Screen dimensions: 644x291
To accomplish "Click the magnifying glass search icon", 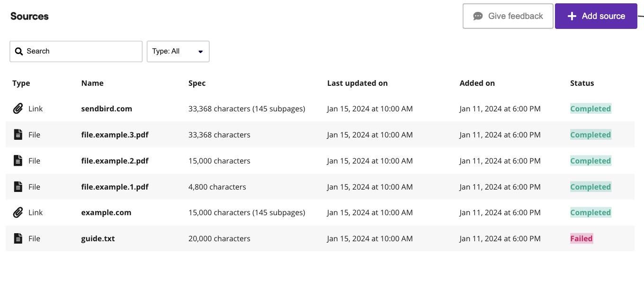I will tap(19, 51).
